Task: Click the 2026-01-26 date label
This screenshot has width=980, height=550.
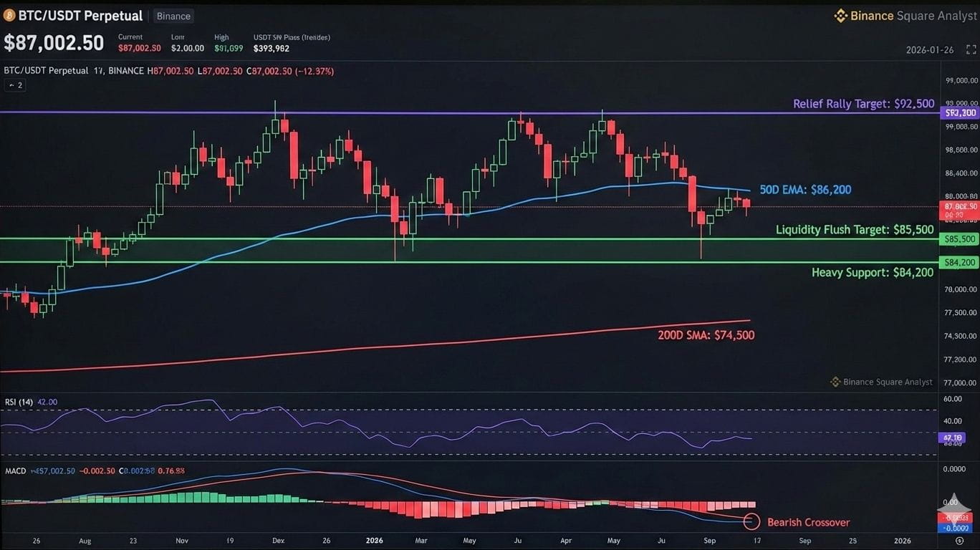Action: click(x=931, y=50)
